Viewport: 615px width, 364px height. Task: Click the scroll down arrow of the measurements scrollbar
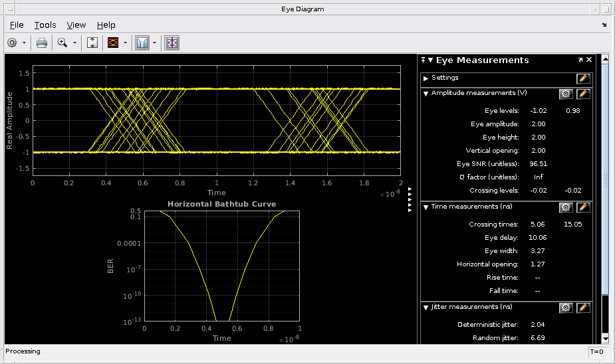[x=605, y=338]
